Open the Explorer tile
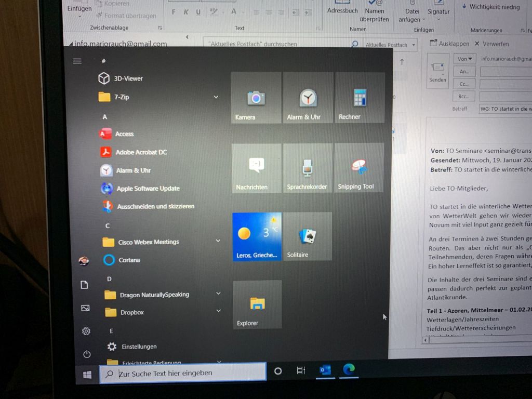Viewport: 532px width, 399px height. coord(257,304)
